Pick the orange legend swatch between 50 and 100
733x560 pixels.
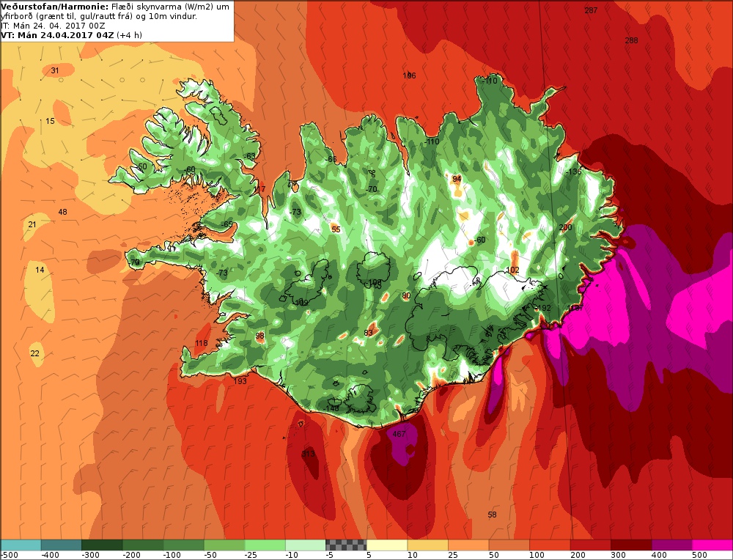point(509,545)
